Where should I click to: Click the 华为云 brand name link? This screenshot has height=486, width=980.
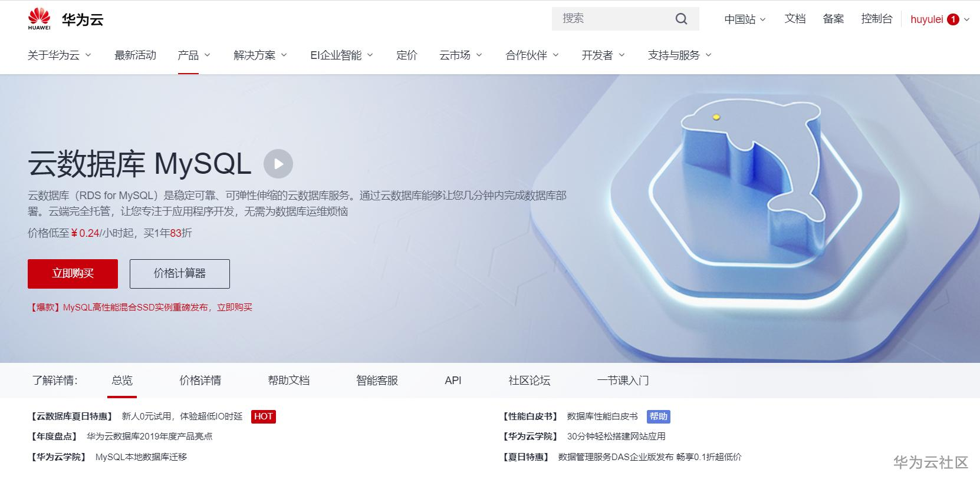(x=83, y=19)
